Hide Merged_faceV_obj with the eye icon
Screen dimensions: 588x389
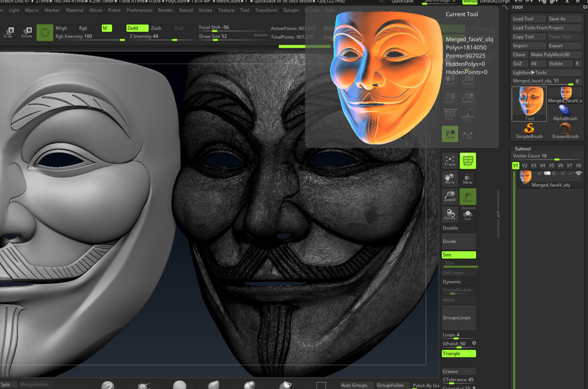[x=578, y=173]
